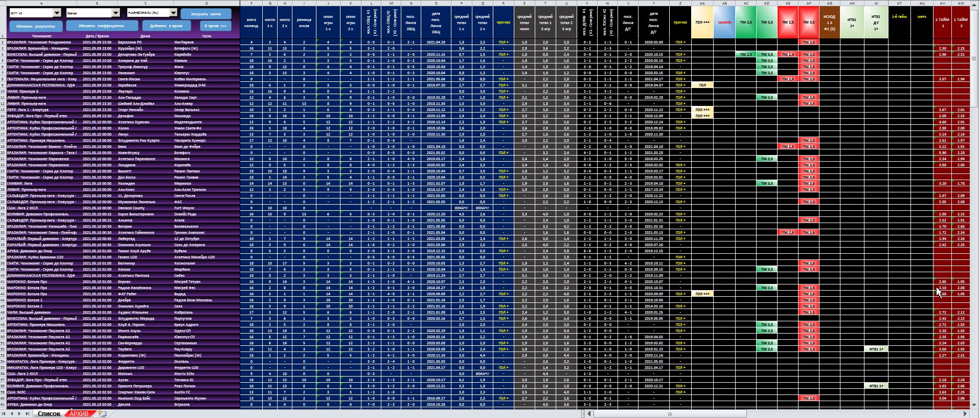Click the 1 ТАЙМ X header cell
980x418 pixels.
point(961,23)
